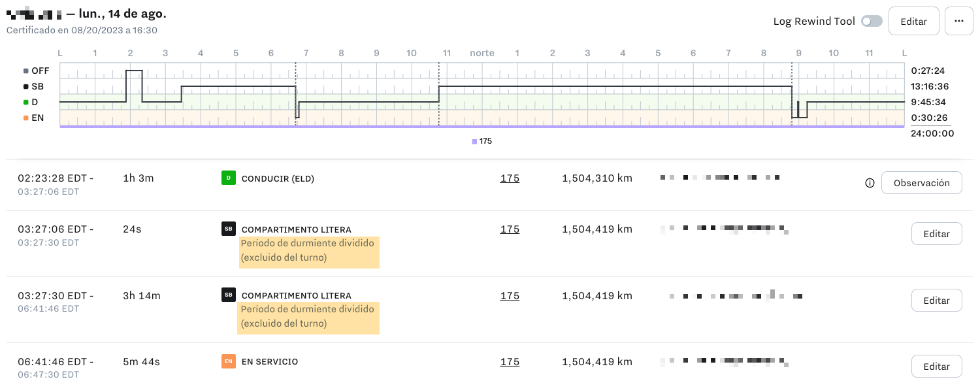Click the SB badge on the 03:27:30 entry

click(228, 295)
